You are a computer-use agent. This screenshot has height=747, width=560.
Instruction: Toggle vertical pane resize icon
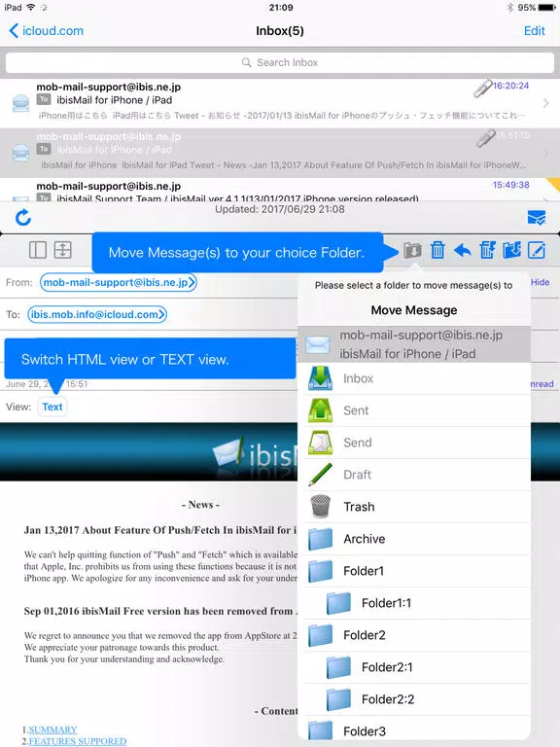pos(63,250)
